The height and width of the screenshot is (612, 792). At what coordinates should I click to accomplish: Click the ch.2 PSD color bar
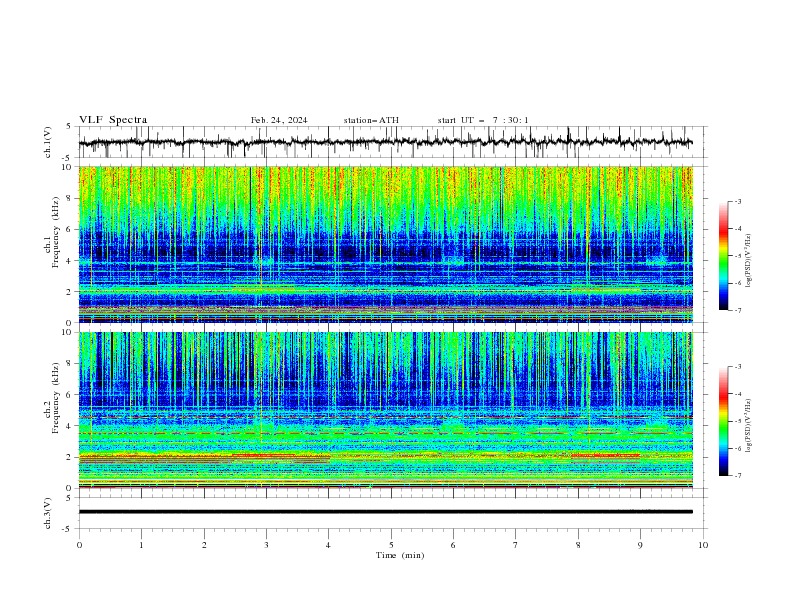coord(723,421)
